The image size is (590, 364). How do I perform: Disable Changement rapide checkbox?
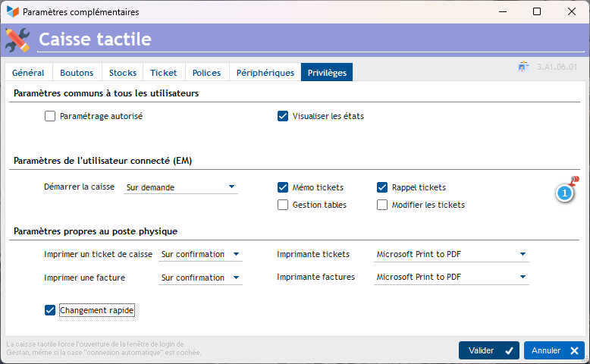50,310
